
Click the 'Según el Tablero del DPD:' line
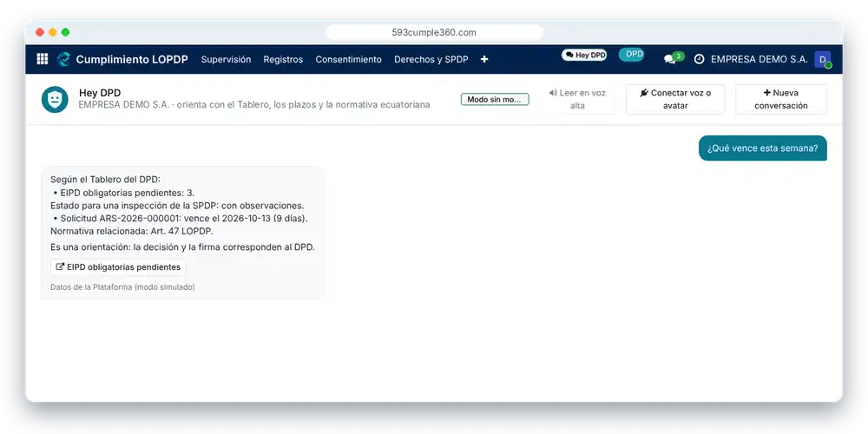(x=105, y=179)
